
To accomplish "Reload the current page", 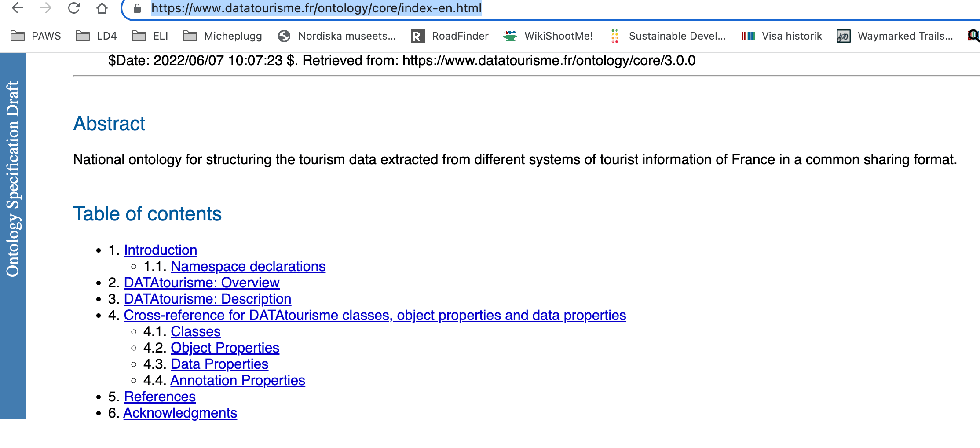I will (x=74, y=8).
